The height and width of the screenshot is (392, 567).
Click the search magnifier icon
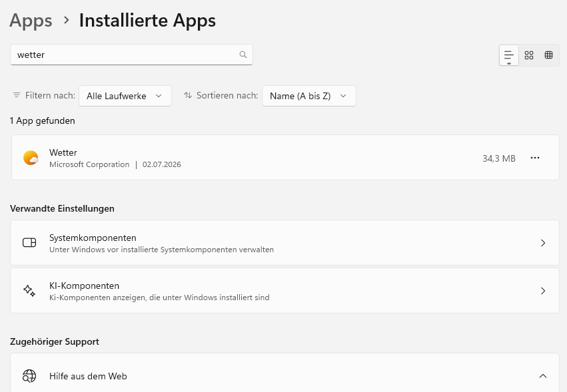click(243, 55)
